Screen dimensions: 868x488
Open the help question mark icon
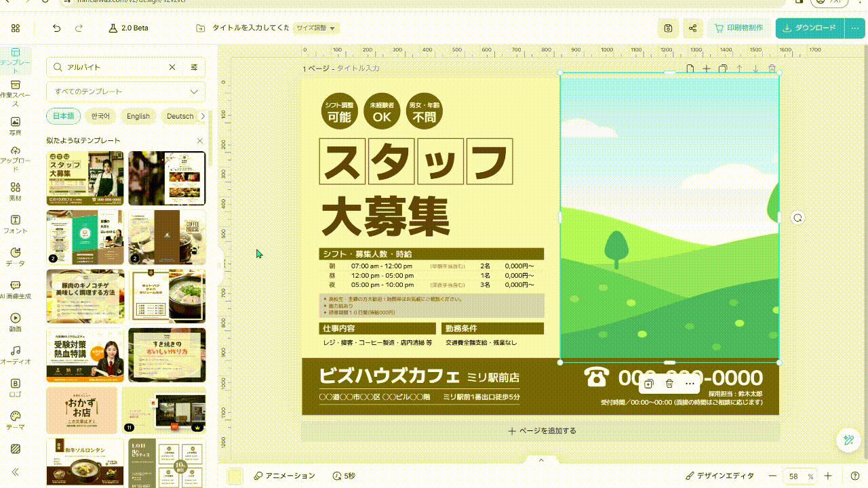[854, 476]
